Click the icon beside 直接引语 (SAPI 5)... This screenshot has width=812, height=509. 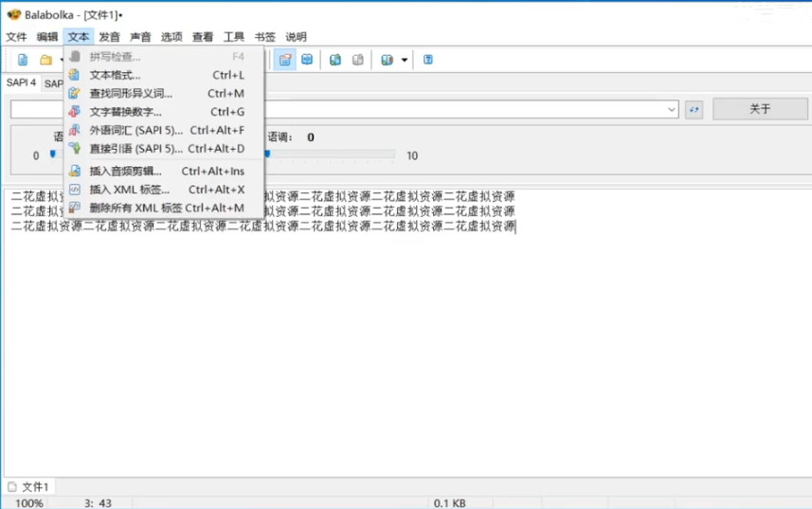75,149
